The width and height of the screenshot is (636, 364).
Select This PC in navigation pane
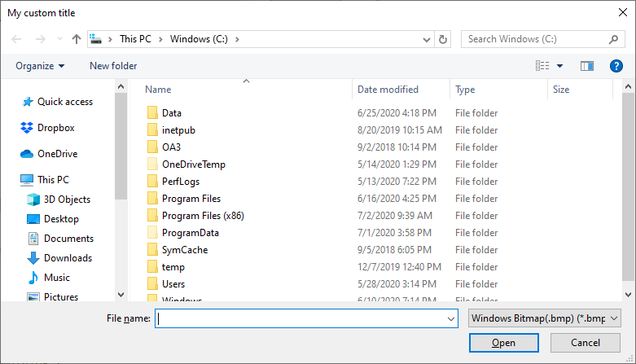(45, 180)
